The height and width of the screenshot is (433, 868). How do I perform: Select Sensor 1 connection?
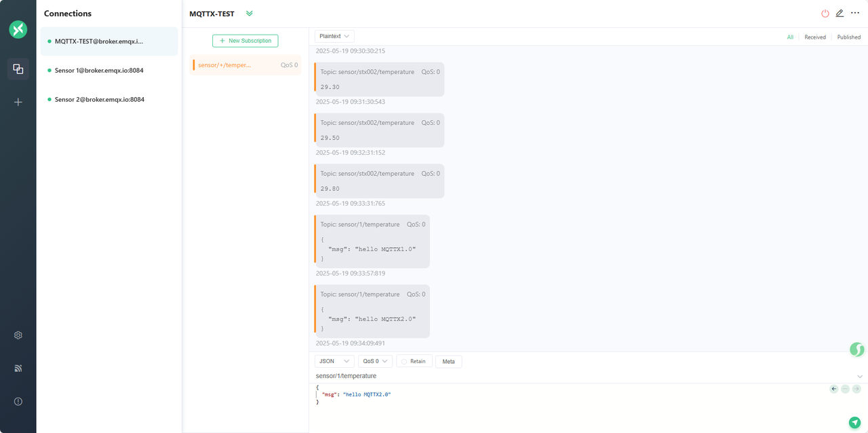tap(109, 71)
